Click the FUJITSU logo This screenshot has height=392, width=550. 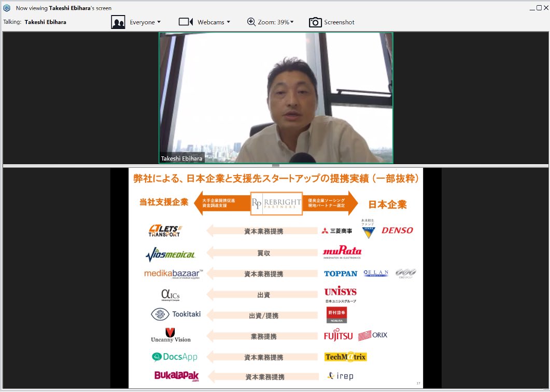[338, 335]
